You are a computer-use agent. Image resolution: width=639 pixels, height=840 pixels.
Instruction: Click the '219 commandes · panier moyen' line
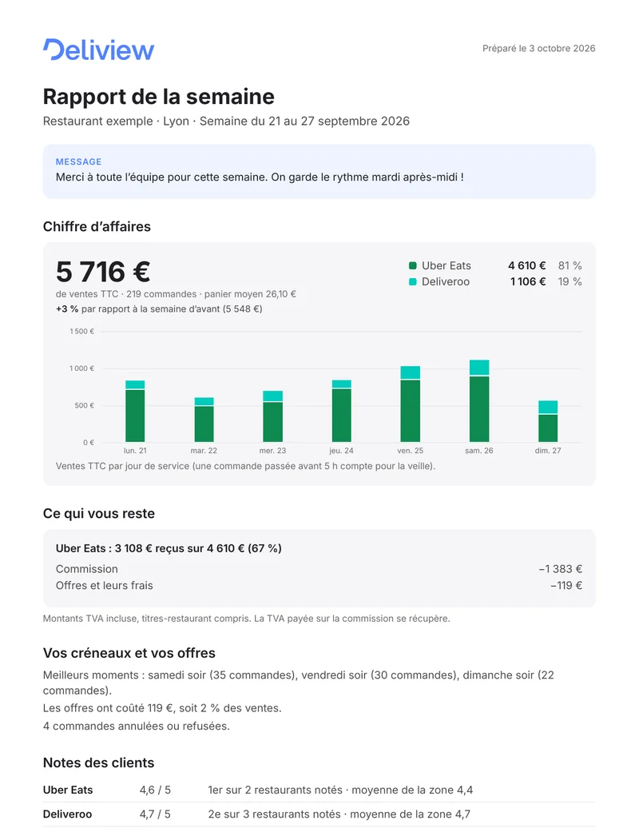[x=176, y=294]
